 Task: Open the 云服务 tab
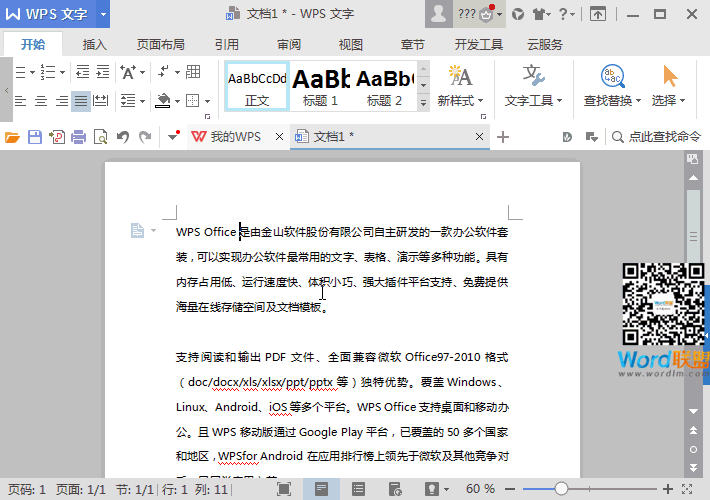tap(545, 44)
